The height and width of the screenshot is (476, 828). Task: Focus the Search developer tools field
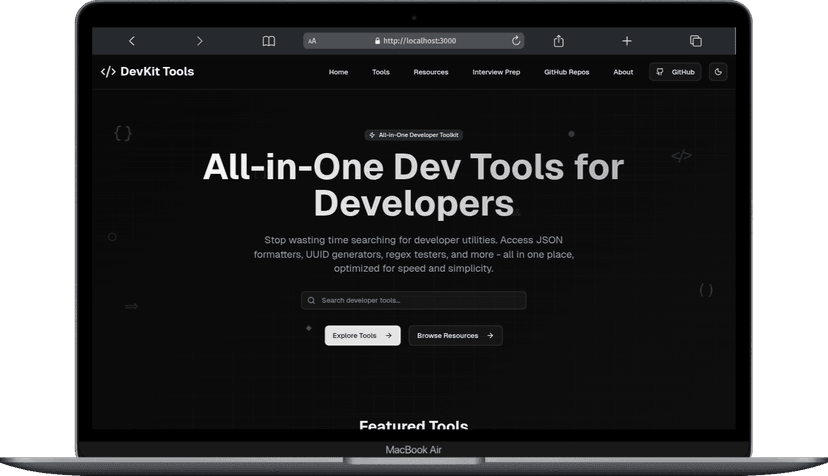(413, 300)
